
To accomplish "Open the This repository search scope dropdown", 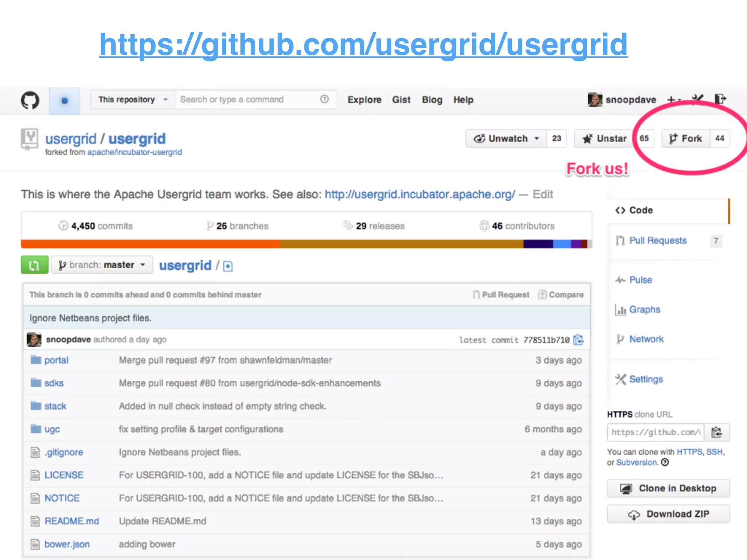I will pyautogui.click(x=133, y=100).
